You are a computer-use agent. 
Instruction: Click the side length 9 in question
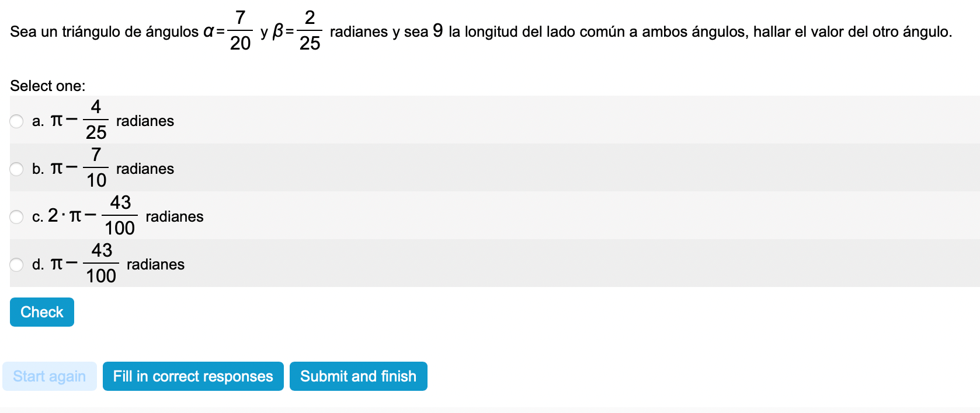click(438, 30)
